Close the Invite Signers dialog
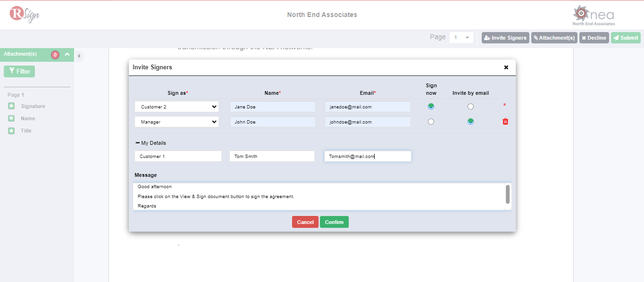Viewport: 644px width, 282px height. pos(506,67)
